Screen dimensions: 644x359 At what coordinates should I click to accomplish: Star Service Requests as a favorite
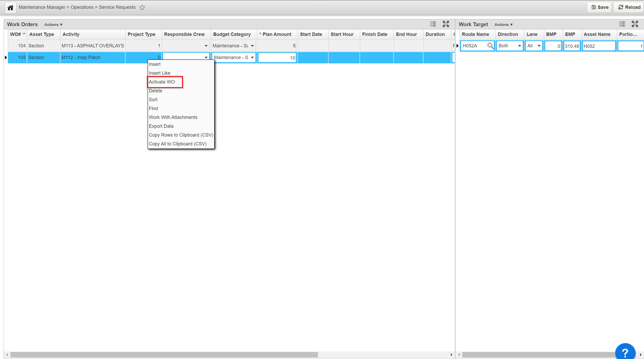(x=142, y=7)
